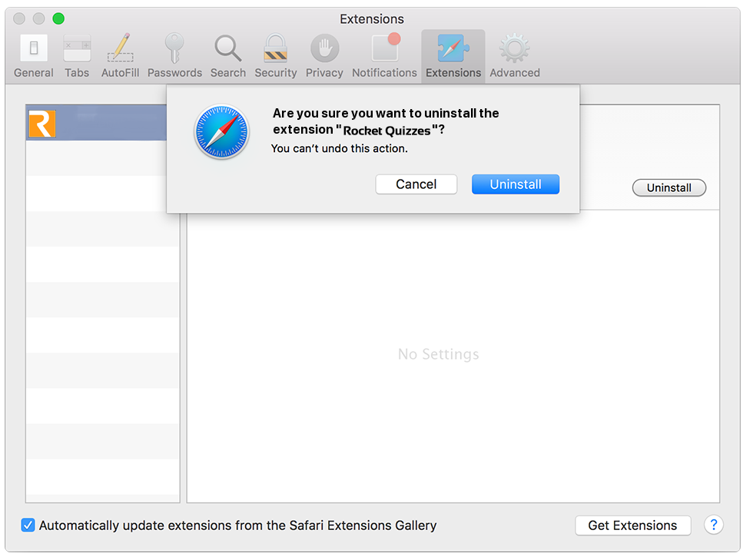Click Cancel in the uninstall dialog
This screenshot has width=753, height=560.
[x=416, y=184]
